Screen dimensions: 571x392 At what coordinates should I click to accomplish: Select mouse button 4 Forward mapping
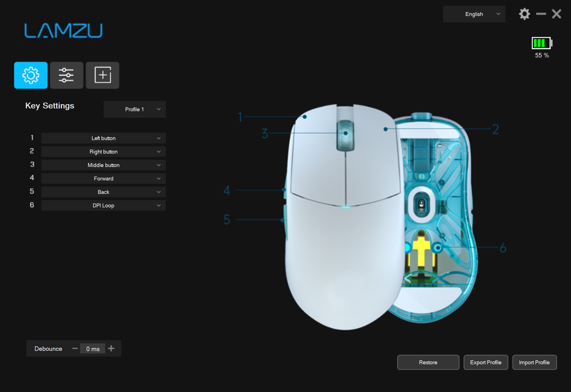(x=103, y=178)
